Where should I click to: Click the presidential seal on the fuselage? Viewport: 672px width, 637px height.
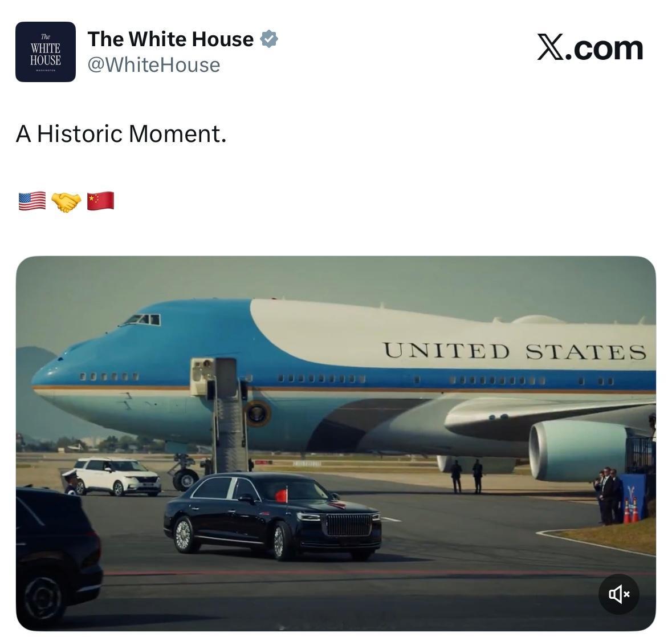pos(258,413)
